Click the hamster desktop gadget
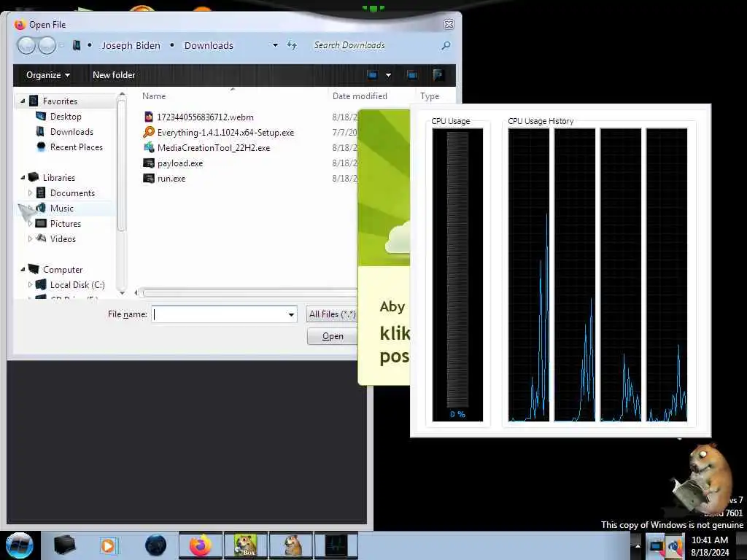747x560 pixels. pos(703,478)
